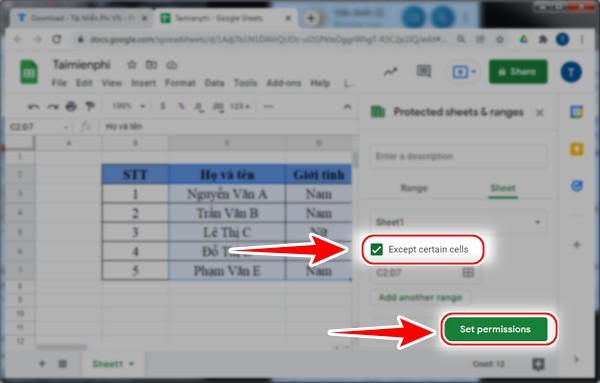Open the activity dashboard trend icon

[391, 71]
